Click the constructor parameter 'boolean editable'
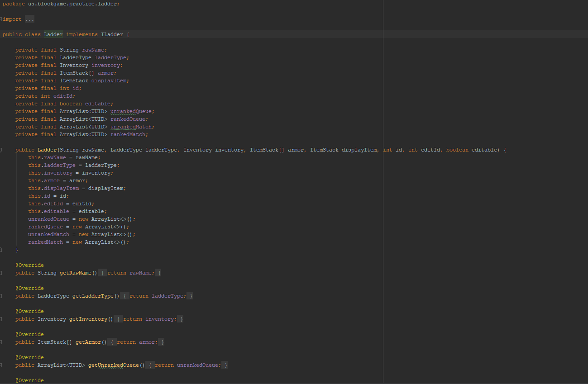Viewport: 588px width, 384px height. click(473, 150)
